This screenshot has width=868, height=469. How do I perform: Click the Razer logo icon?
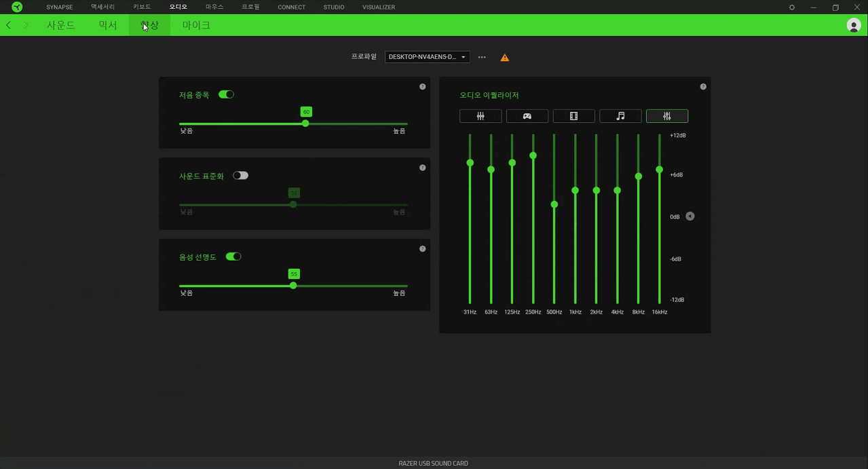coord(17,7)
